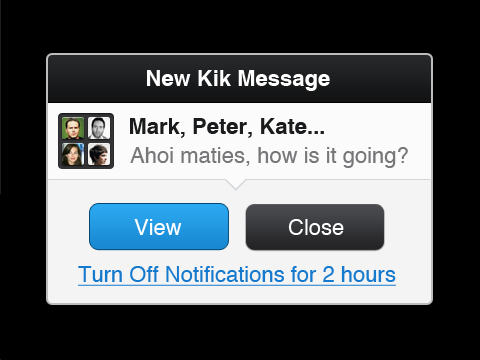
Task: Click the triangular pointer notch under the message row
Action: 235,184
